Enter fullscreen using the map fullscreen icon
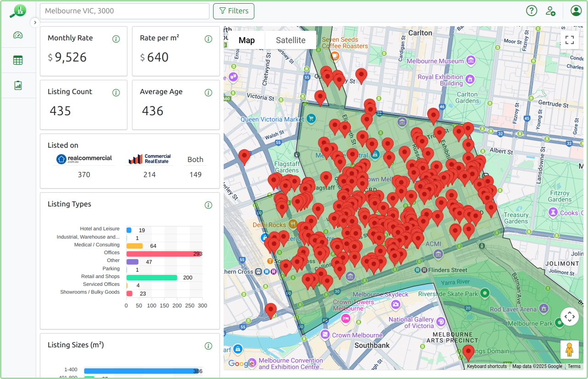Screen dimensions: 588x379 click(x=569, y=40)
